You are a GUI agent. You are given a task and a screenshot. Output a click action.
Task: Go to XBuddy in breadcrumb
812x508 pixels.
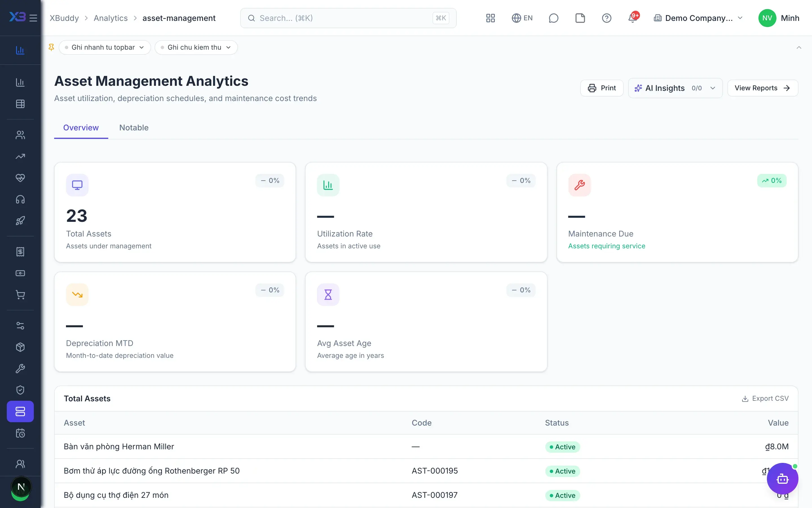tap(64, 18)
